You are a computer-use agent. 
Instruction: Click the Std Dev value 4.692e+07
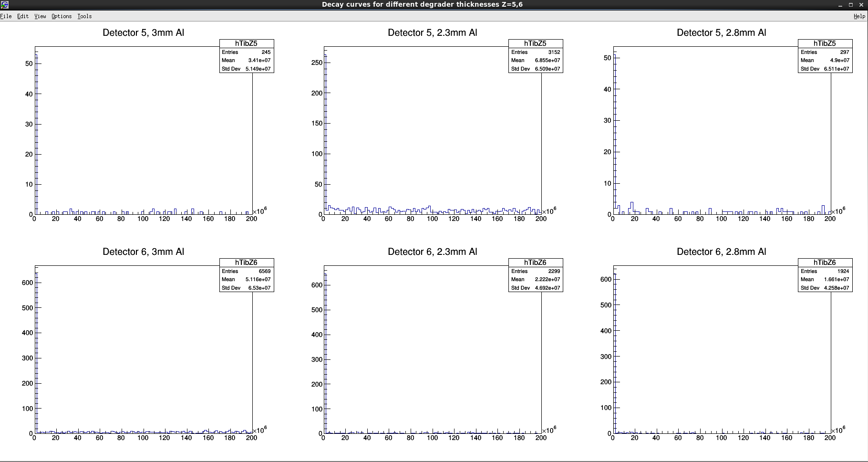click(548, 288)
